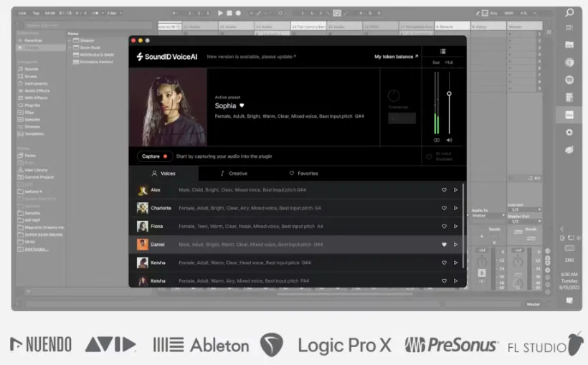The width and height of the screenshot is (588, 365).
Task: Open the 1 Bar quantization dropdown
Action: tap(115, 13)
